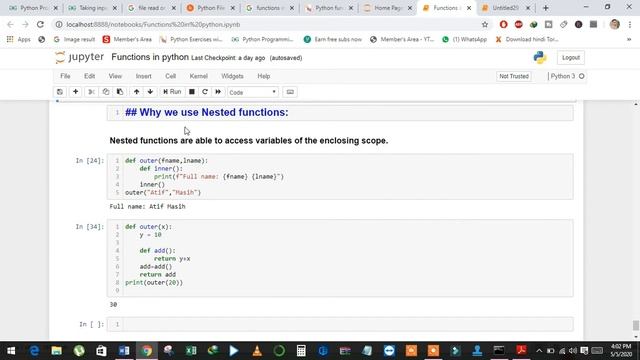Click the Jupyter logo

click(x=80, y=58)
